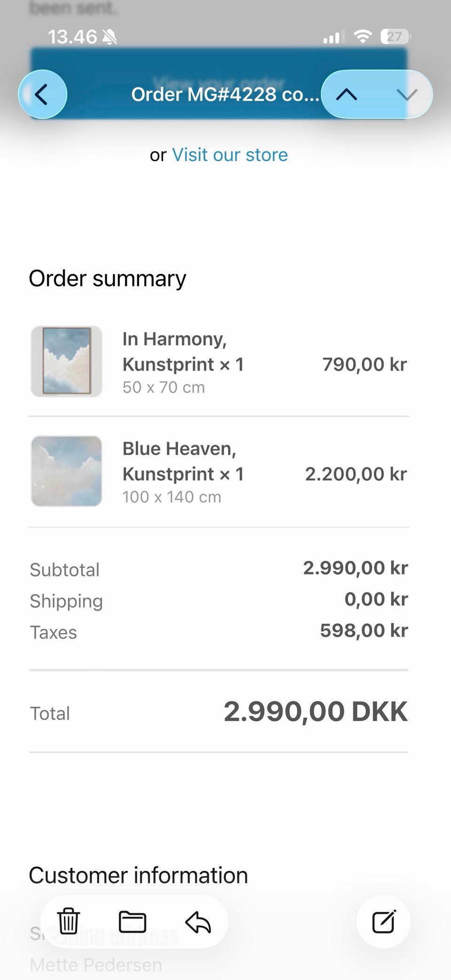
Task: Delete this email with the trash icon
Action: pyautogui.click(x=69, y=921)
